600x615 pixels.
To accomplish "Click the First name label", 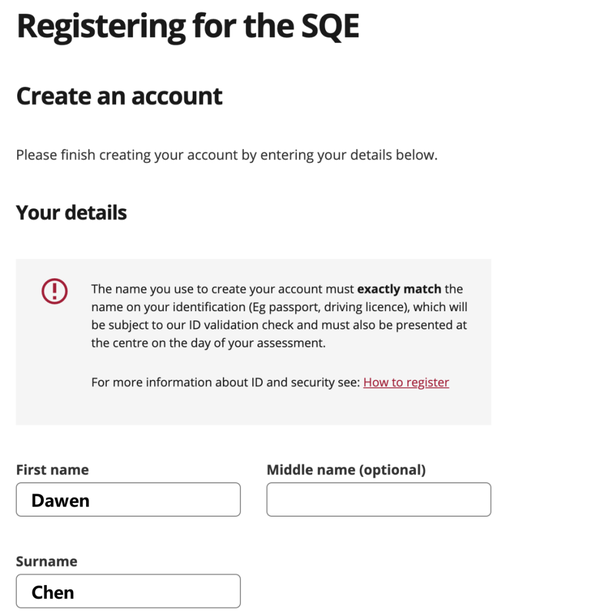I will (52, 470).
